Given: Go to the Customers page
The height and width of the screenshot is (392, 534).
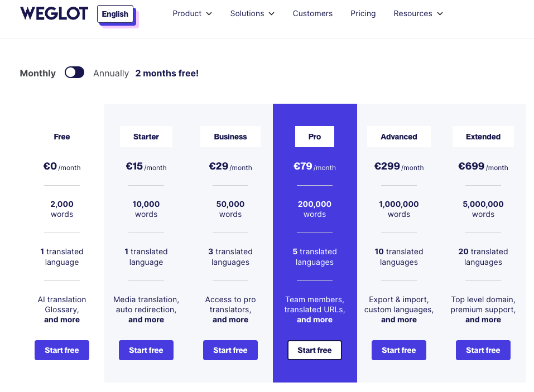Looking at the screenshot, I should [312, 13].
